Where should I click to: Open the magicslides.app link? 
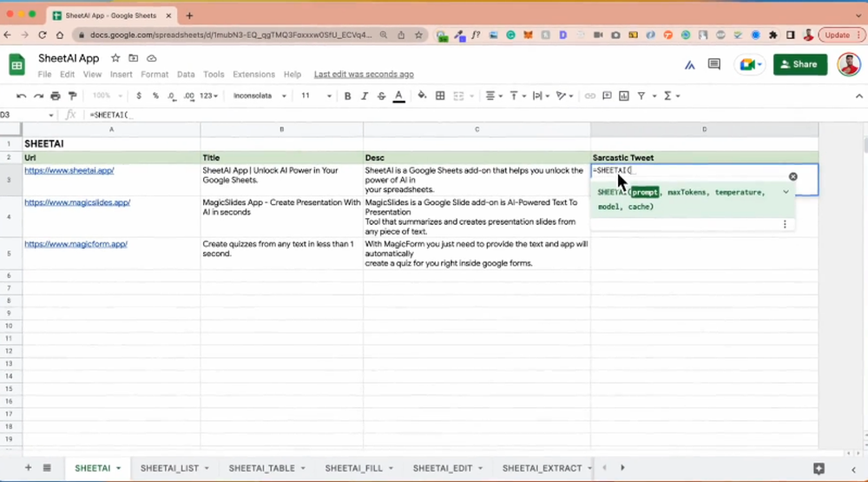coord(77,202)
